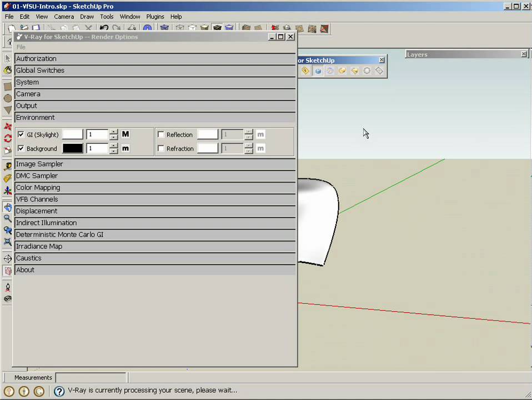Click the help question mark in status bar
Screen dimensions: 532x400
(x=59, y=391)
